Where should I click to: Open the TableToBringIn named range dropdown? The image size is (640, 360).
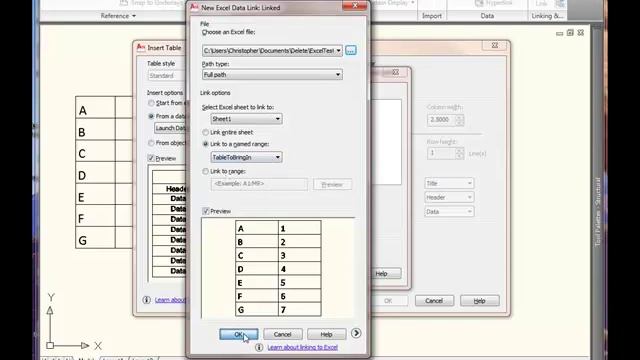click(247, 157)
